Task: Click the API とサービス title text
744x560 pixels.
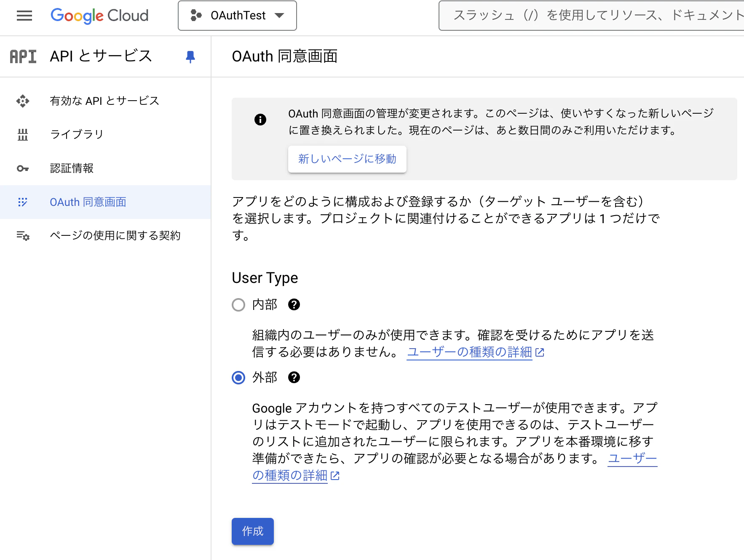Action: pyautogui.click(x=101, y=56)
